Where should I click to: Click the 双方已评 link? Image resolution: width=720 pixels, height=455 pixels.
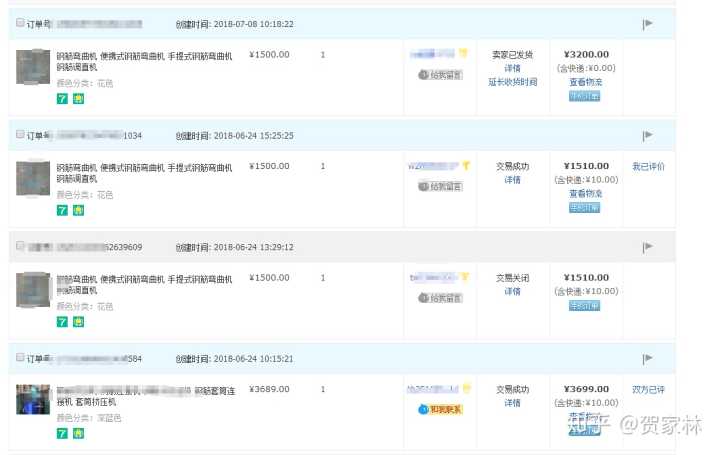click(648, 389)
